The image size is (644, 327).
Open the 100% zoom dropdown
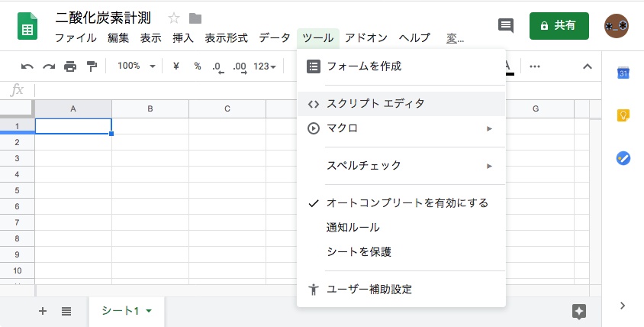[136, 66]
